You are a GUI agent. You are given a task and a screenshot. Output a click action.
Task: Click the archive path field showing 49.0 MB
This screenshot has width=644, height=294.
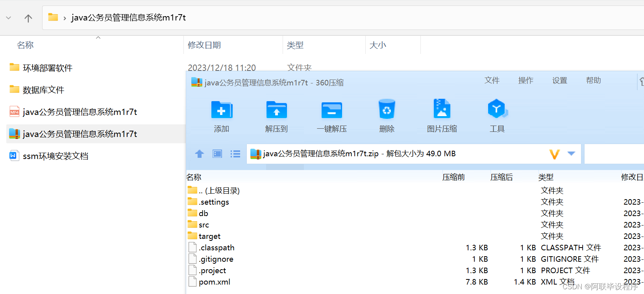point(414,154)
